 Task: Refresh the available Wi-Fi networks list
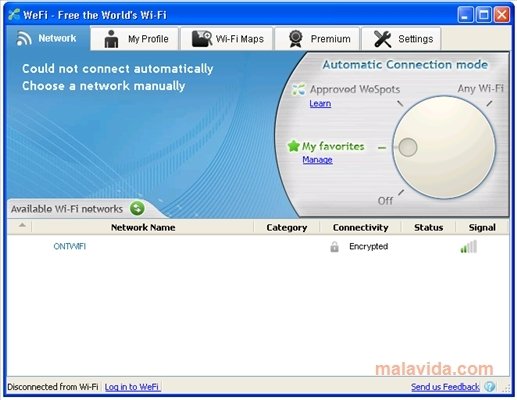pyautogui.click(x=137, y=209)
